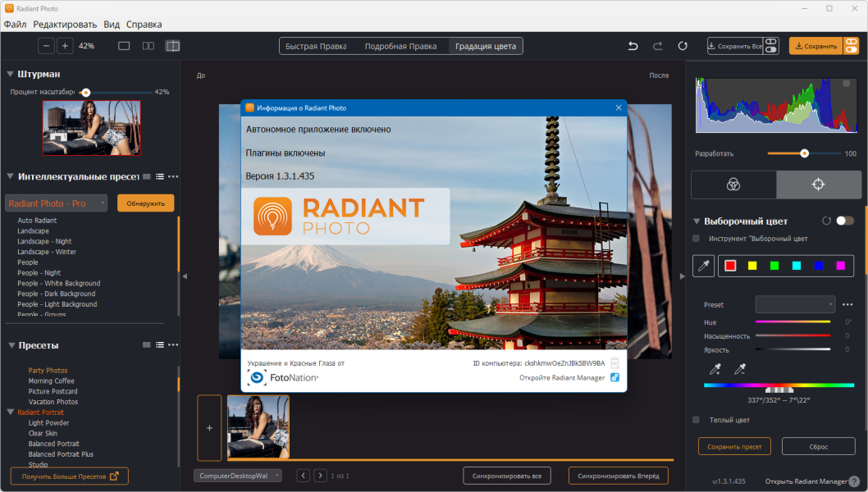Viewport: 868px width, 492px height.
Task: Select split compare view icon
Action: point(173,46)
